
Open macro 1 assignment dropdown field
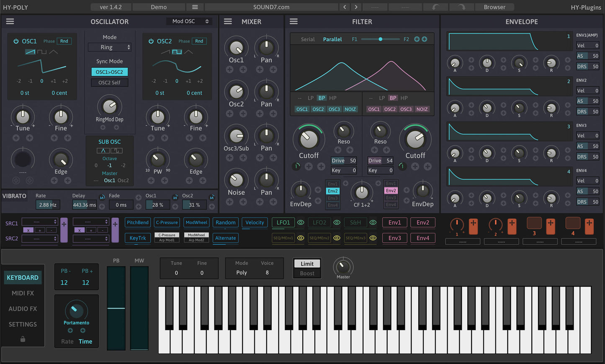[x=462, y=241]
